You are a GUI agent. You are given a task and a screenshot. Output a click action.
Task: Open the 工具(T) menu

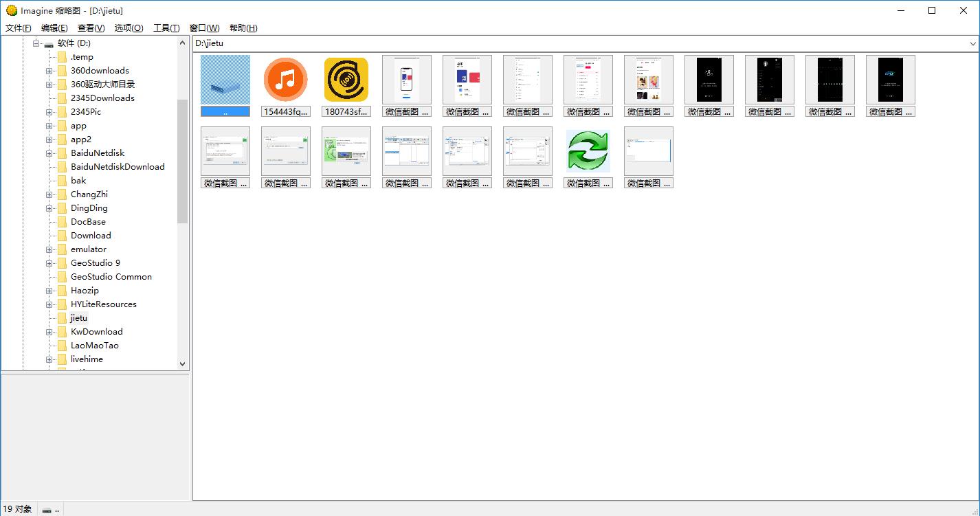point(166,28)
